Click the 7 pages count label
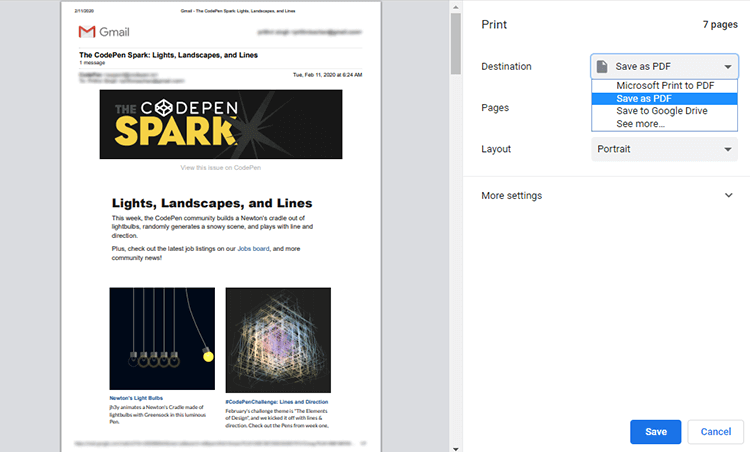 [720, 24]
